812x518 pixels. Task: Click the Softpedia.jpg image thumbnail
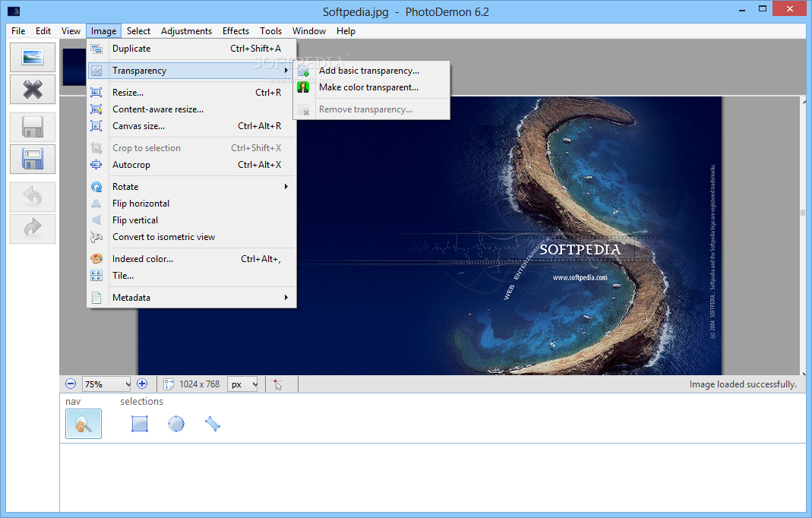pos(74,67)
